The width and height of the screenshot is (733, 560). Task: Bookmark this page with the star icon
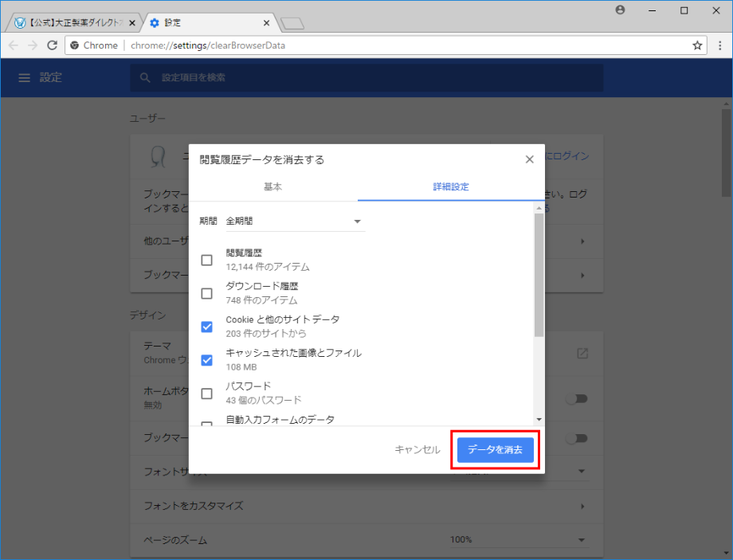697,45
